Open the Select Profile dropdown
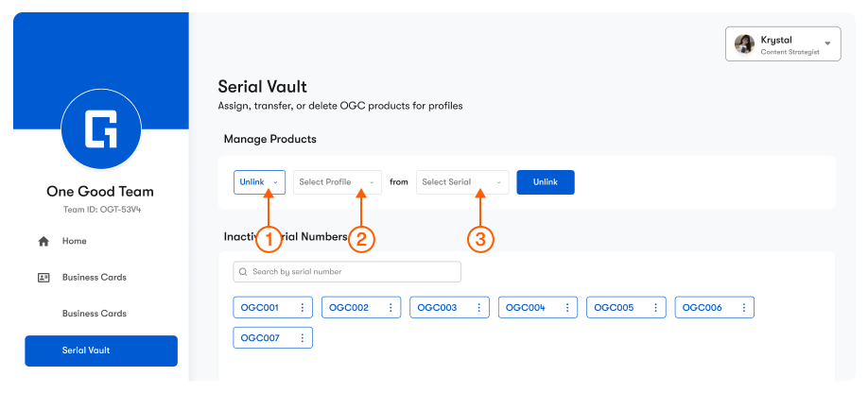The height and width of the screenshot is (393, 868). point(338,182)
